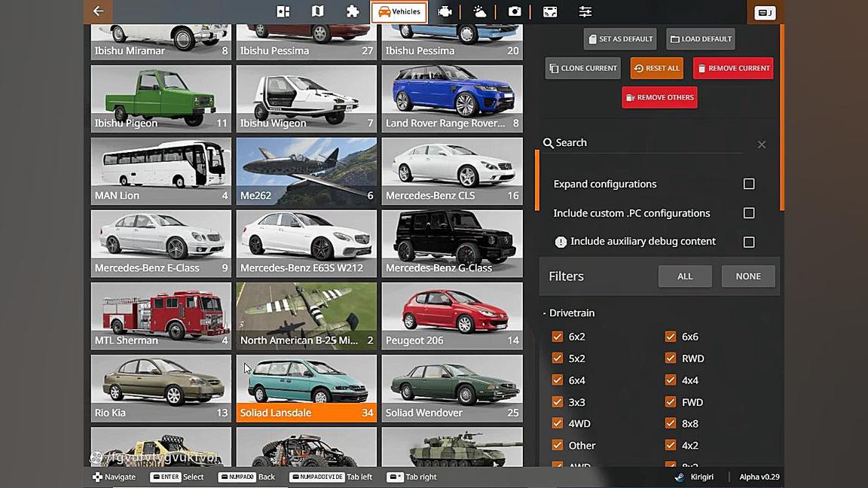Open the star-grid icon in top bar
This screenshot has width=868, height=488.
click(x=283, y=11)
